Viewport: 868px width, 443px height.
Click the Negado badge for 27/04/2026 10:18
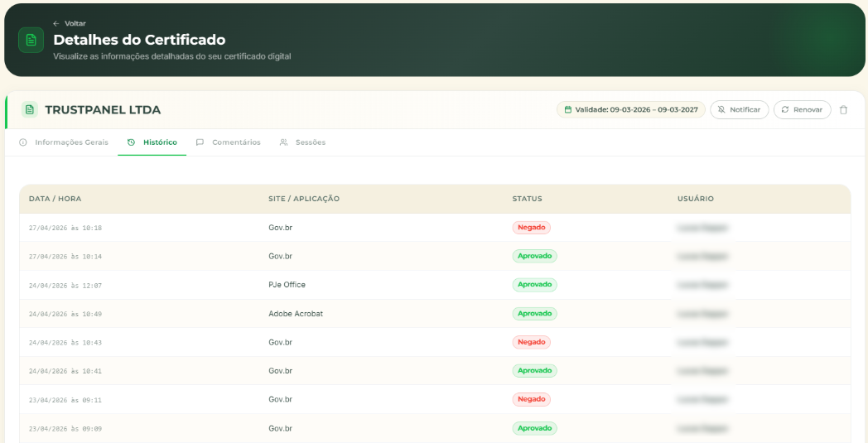coord(532,228)
